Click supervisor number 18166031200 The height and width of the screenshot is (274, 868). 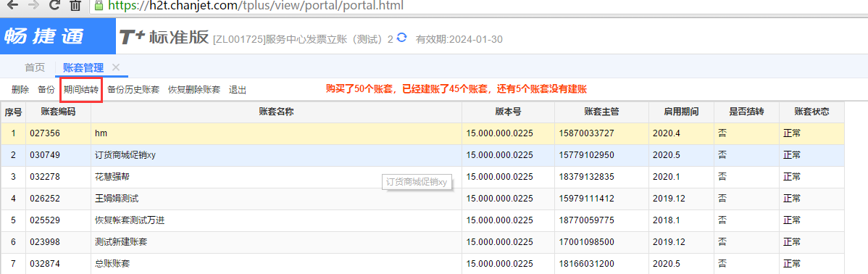[587, 264]
